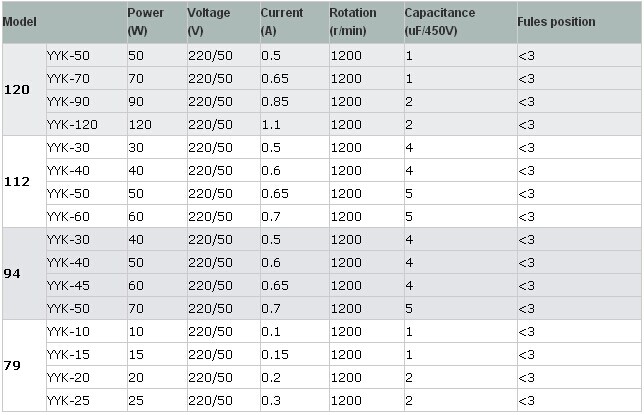
Task: Click the 1200 rotation in YYK-20 row
Action: coord(346,378)
